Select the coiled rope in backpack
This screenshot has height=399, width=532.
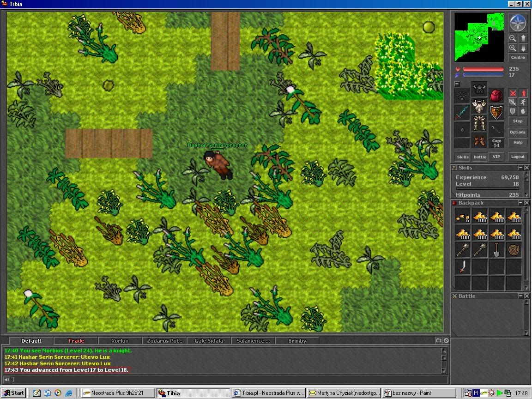(x=514, y=250)
